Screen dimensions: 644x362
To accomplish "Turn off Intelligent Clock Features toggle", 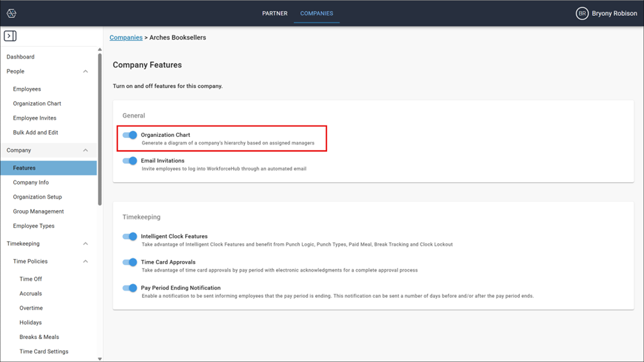I will pyautogui.click(x=129, y=236).
